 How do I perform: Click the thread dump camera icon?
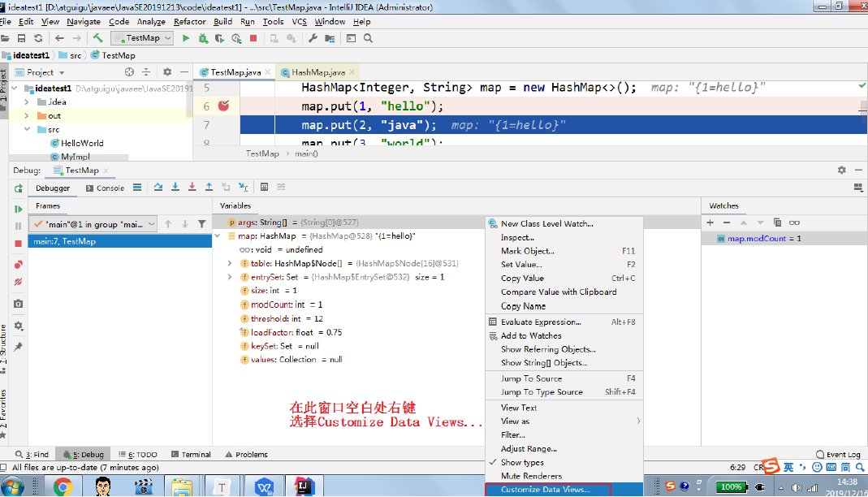click(x=18, y=304)
